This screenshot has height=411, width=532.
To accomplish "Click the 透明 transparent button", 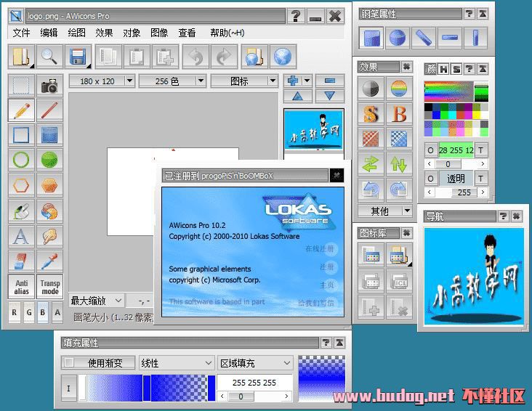I will pyautogui.click(x=456, y=179).
